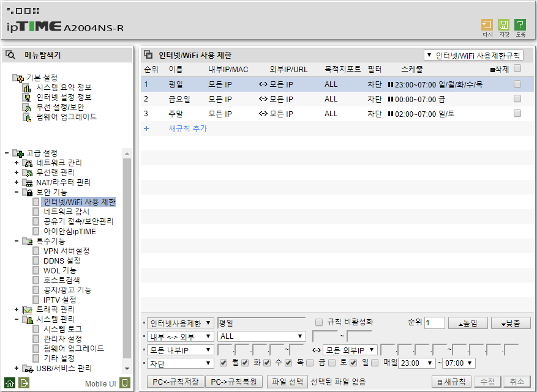Open the 인터넷/WiFi 사용제한규칙 dropdown
The width and height of the screenshot is (537, 392).
click(474, 55)
